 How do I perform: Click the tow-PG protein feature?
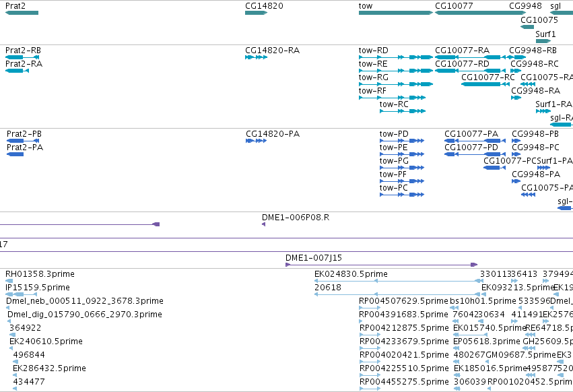[402, 168]
